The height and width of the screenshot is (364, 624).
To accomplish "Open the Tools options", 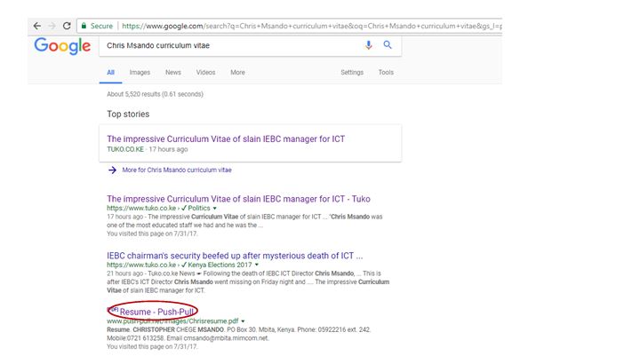I will click(x=386, y=72).
